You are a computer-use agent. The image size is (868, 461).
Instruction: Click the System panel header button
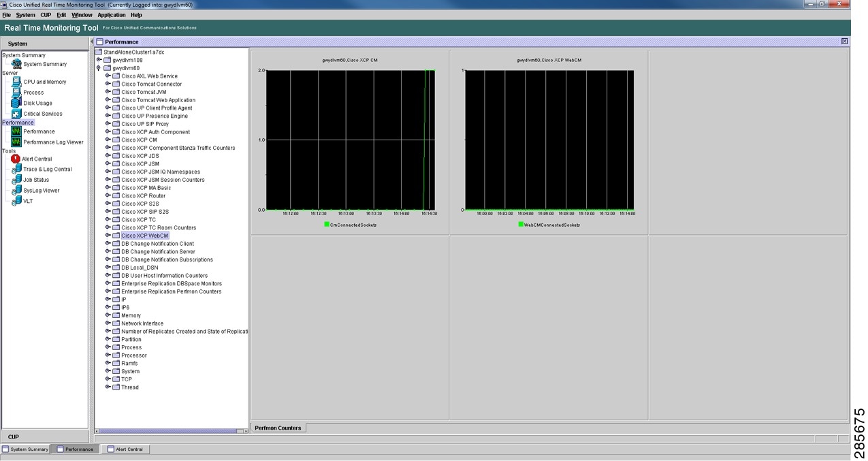coord(45,44)
